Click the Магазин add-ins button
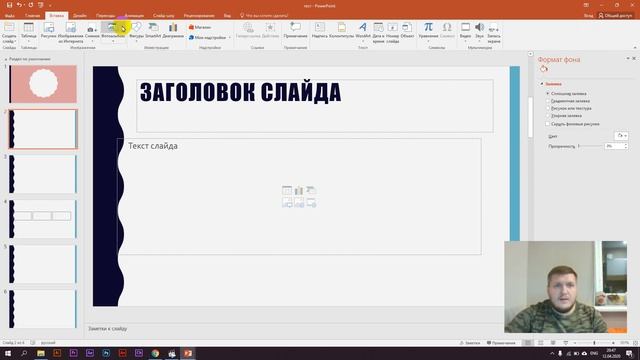Viewport: 640px width, 360px height. (200, 27)
